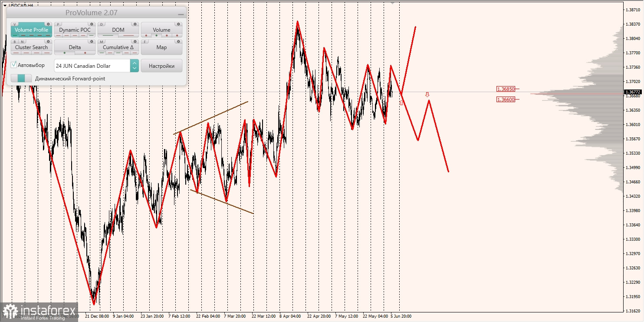The height and width of the screenshot is (322, 644).
Task: Open the Настройки settings button
Action: [161, 66]
